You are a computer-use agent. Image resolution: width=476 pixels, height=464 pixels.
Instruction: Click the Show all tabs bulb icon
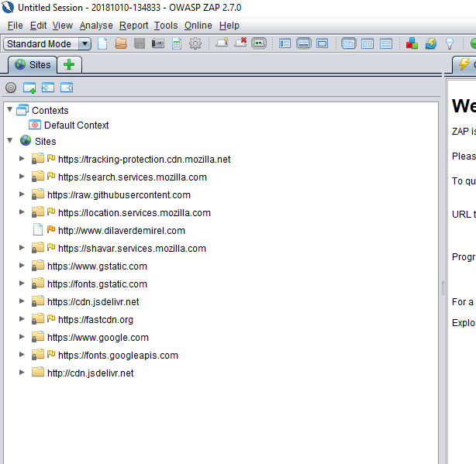[222, 43]
